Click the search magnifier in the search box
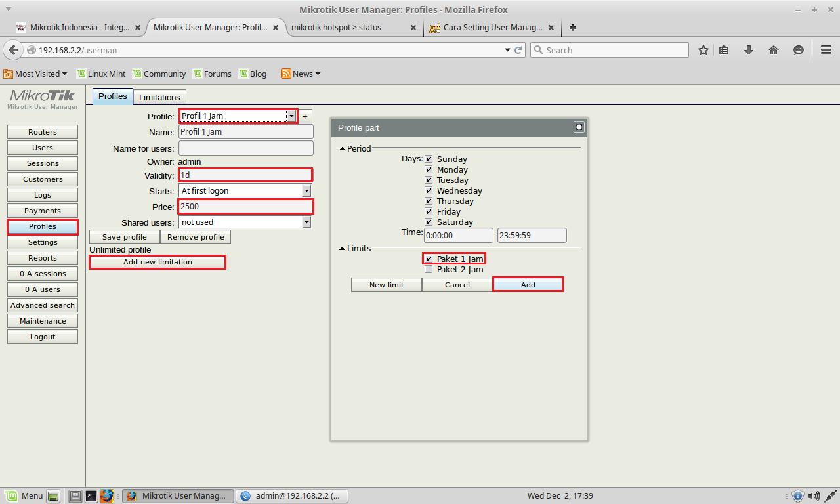 [538, 50]
